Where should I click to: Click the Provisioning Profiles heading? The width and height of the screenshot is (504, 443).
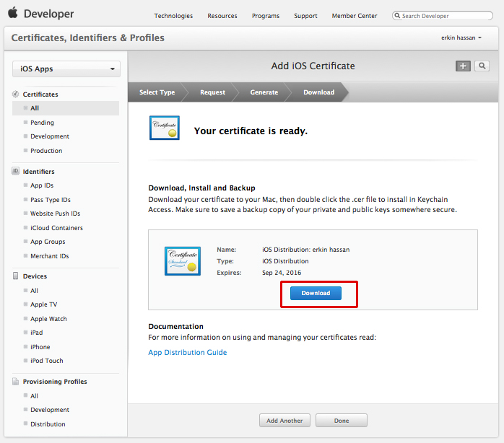(55, 382)
